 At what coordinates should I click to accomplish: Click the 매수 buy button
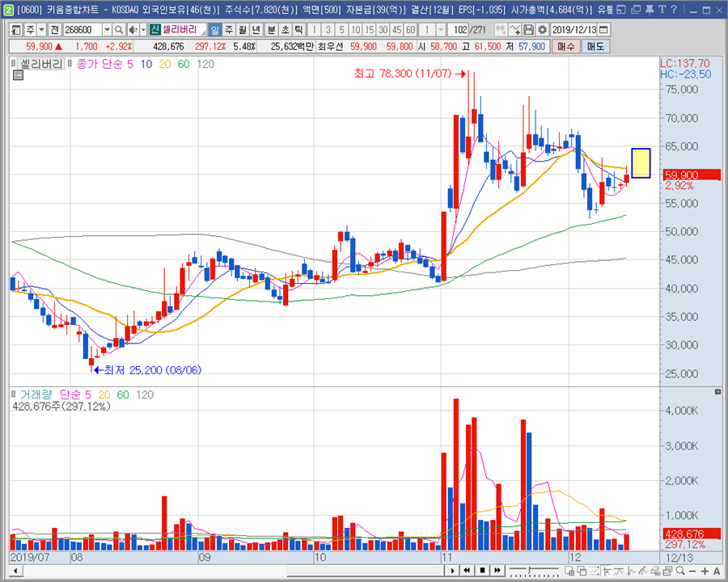pyautogui.click(x=566, y=46)
